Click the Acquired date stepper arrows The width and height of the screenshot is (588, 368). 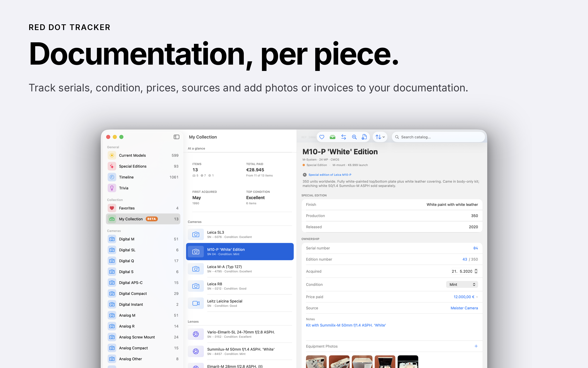click(476, 271)
